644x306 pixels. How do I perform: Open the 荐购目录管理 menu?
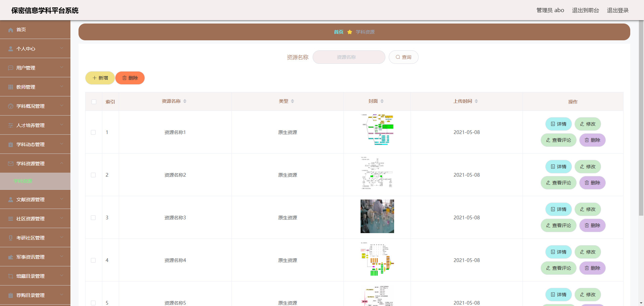click(35, 295)
